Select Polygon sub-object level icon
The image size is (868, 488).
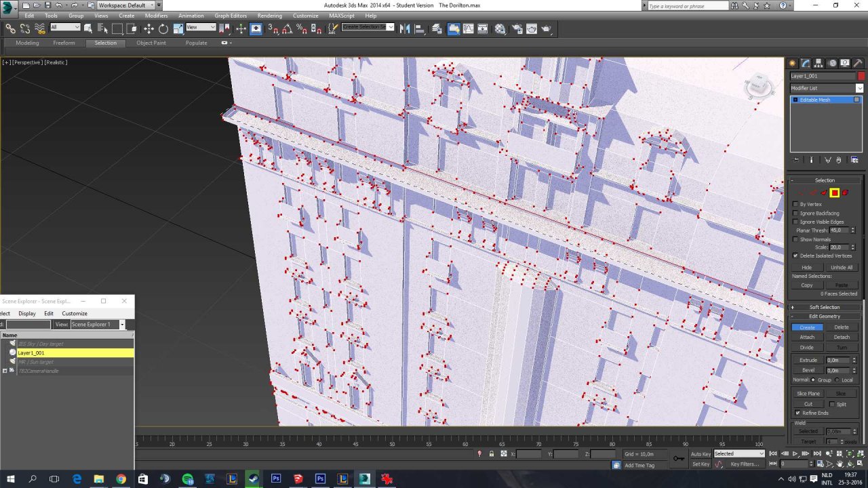click(x=835, y=193)
